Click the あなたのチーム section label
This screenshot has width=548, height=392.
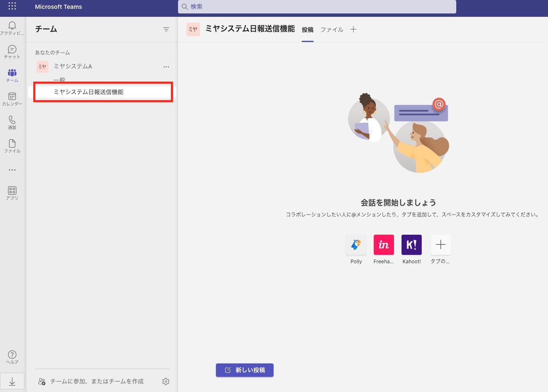pyautogui.click(x=53, y=53)
